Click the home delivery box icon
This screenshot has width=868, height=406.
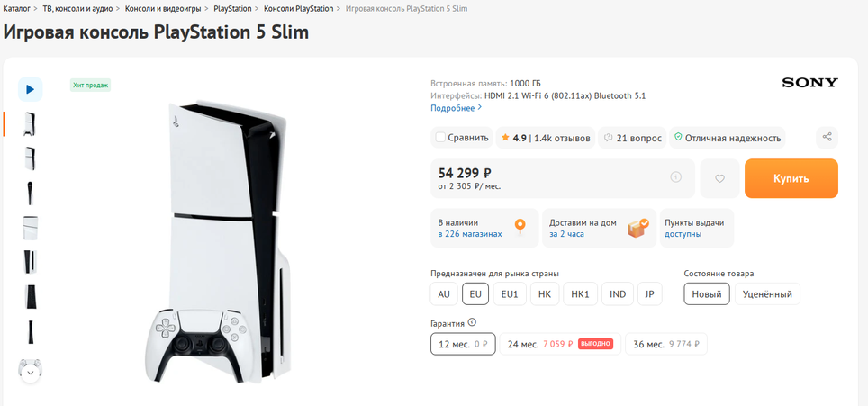pyautogui.click(x=637, y=227)
